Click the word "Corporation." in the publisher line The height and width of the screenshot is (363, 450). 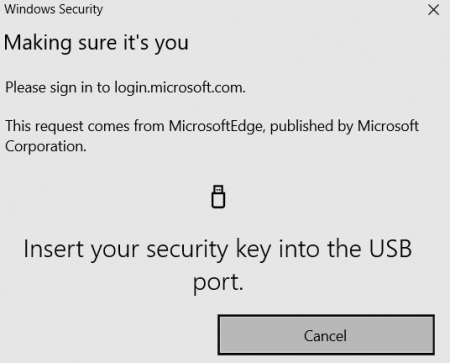[x=46, y=146]
